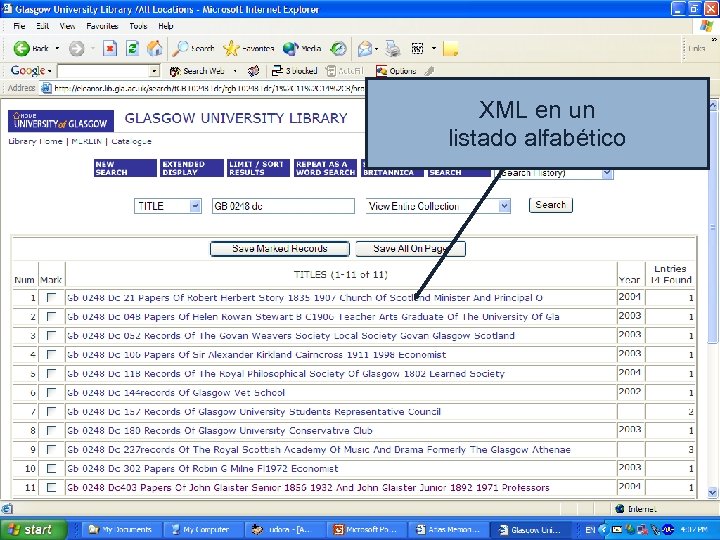
Task: Mark the checkbox for Royal Philosophical Society
Action: click(x=51, y=373)
